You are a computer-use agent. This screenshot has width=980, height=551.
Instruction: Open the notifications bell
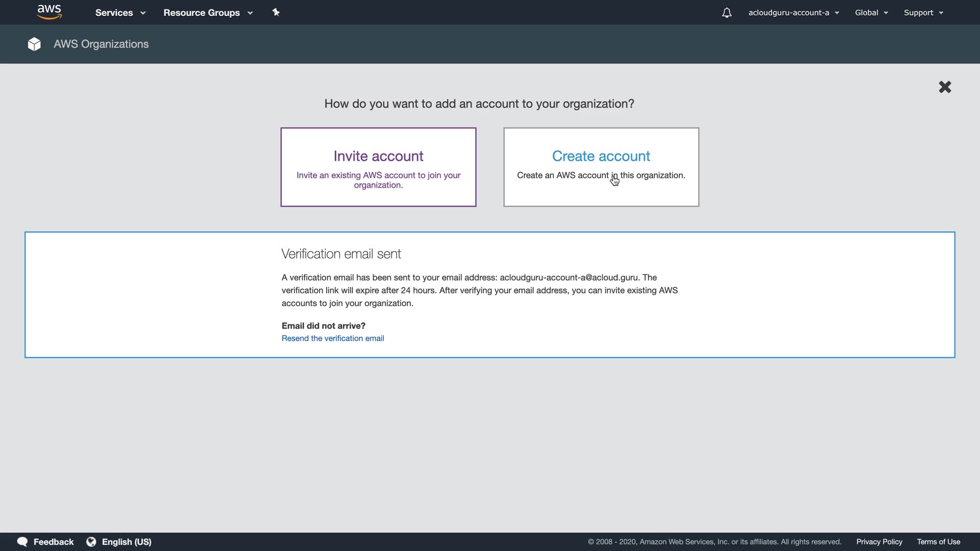(x=726, y=13)
